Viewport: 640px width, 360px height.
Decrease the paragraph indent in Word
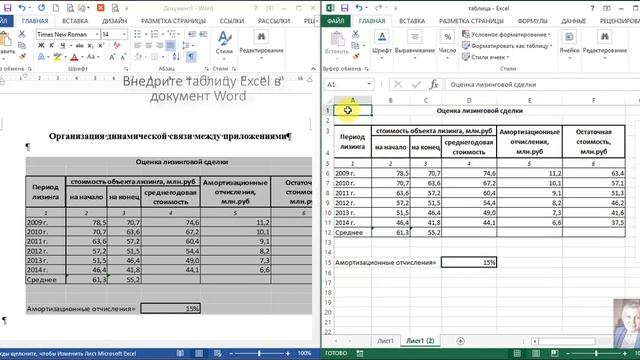192,34
